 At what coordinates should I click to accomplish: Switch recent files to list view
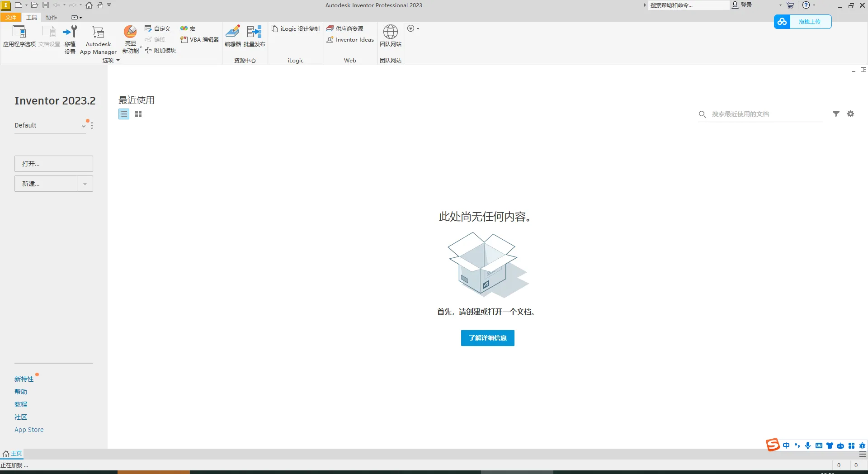pyautogui.click(x=124, y=114)
